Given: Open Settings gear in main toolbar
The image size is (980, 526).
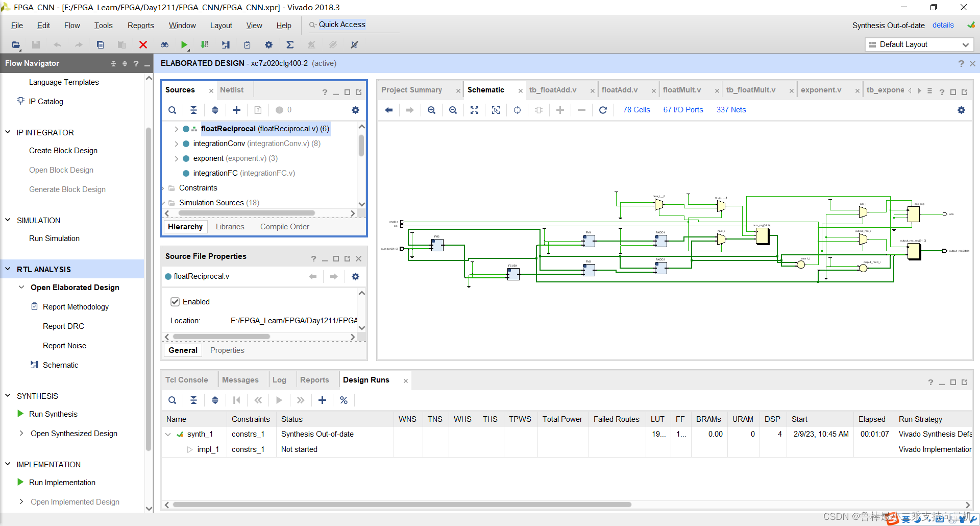Looking at the screenshot, I should 268,45.
